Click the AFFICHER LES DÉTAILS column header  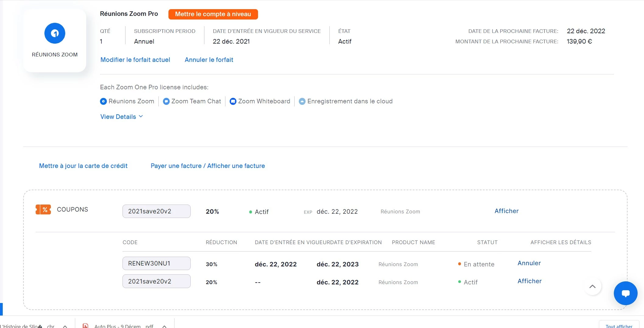pos(561,242)
